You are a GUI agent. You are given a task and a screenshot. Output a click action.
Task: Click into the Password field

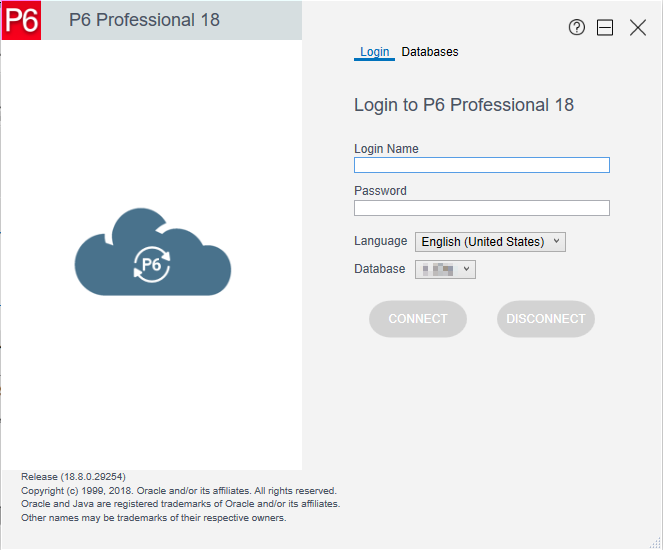pos(481,208)
